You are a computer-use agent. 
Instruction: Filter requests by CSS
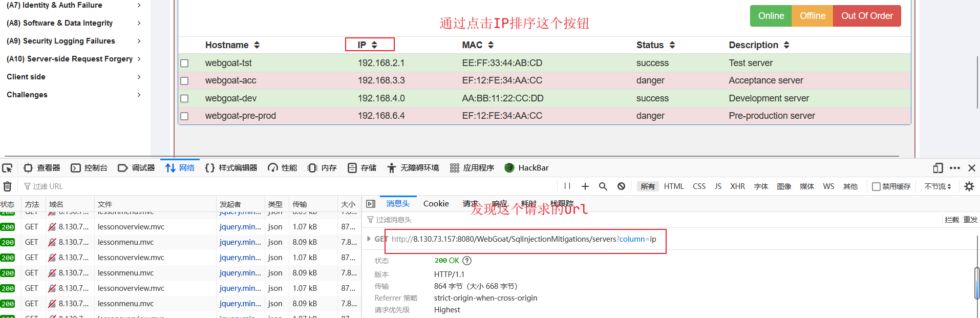point(699,186)
